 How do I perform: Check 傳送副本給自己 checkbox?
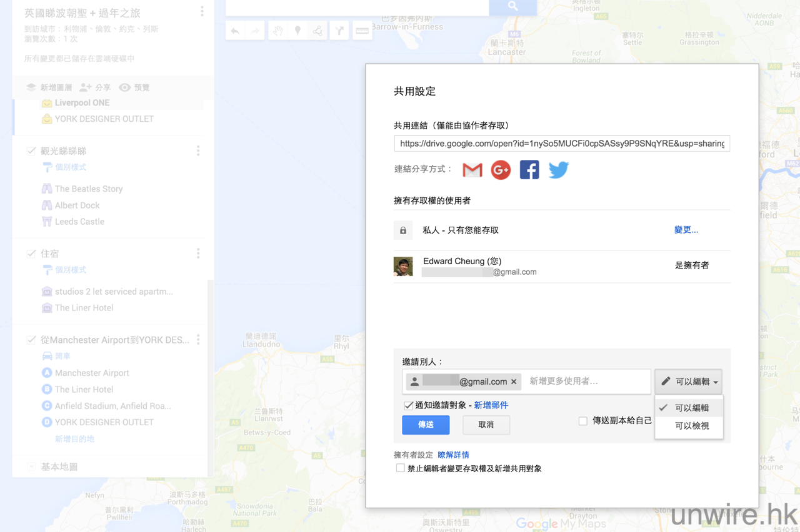[583, 421]
